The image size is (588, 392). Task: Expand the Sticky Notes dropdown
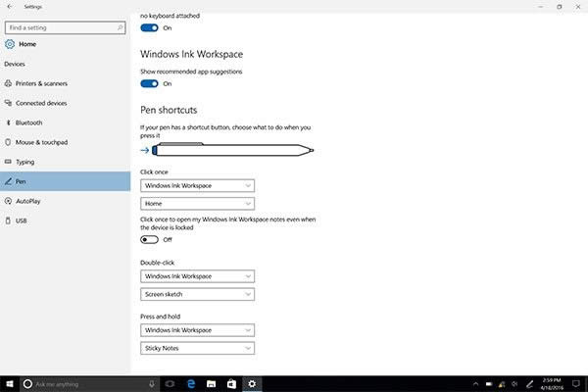pyautogui.click(x=198, y=348)
